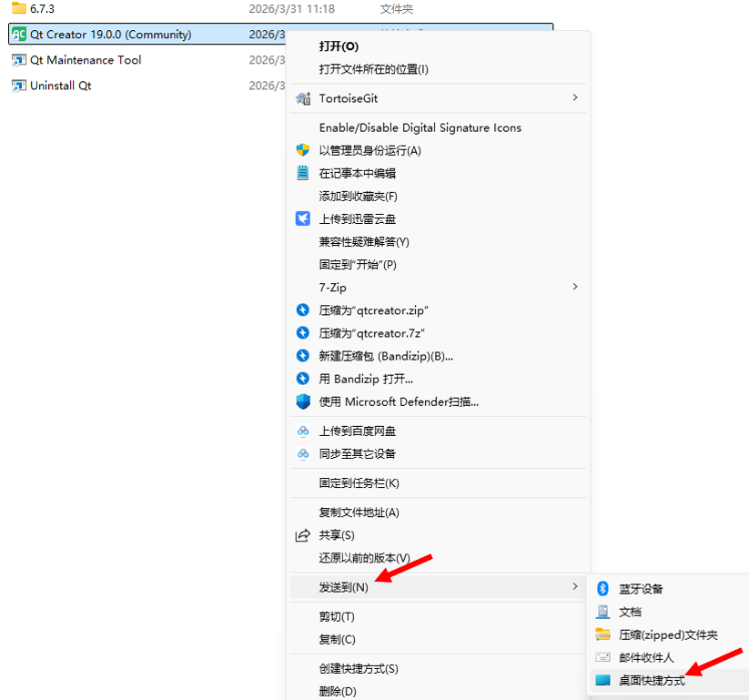Expand the TortoiseGit submenu arrow
This screenshot has width=749, height=700.
click(x=575, y=97)
